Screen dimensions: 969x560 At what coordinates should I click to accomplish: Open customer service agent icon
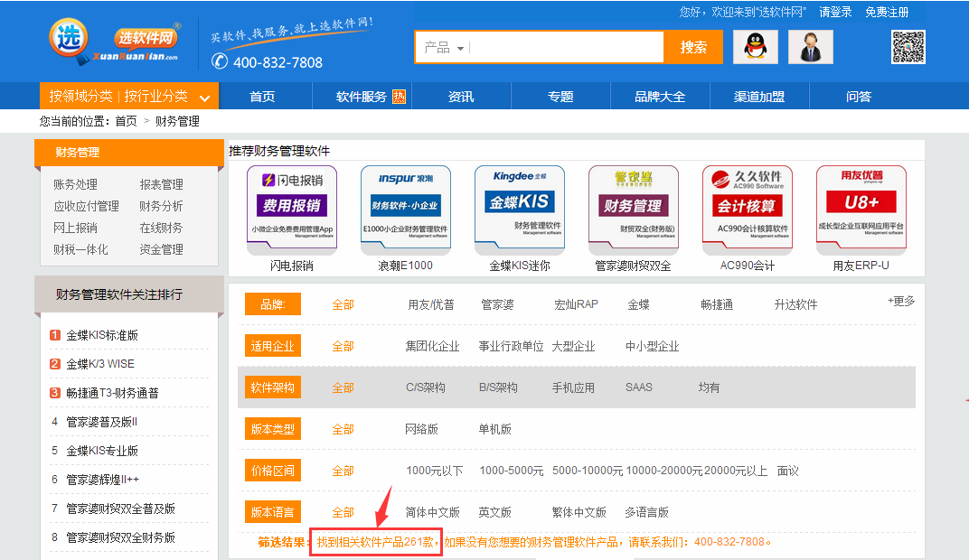click(811, 47)
